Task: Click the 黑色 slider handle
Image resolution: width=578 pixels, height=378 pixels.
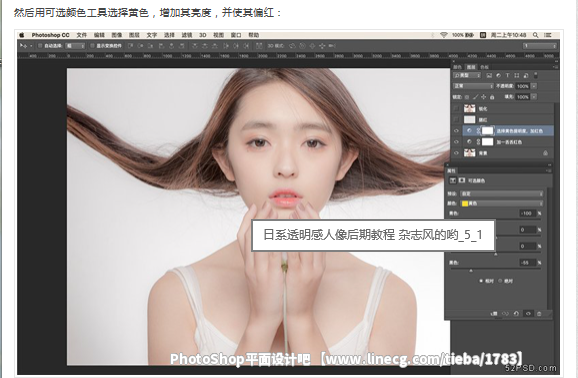Action: (x=471, y=271)
